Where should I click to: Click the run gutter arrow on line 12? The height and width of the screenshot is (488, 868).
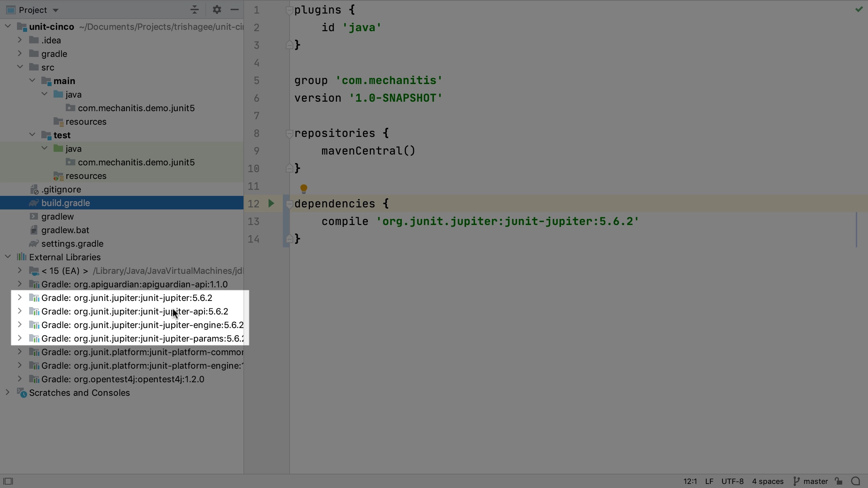(x=271, y=204)
